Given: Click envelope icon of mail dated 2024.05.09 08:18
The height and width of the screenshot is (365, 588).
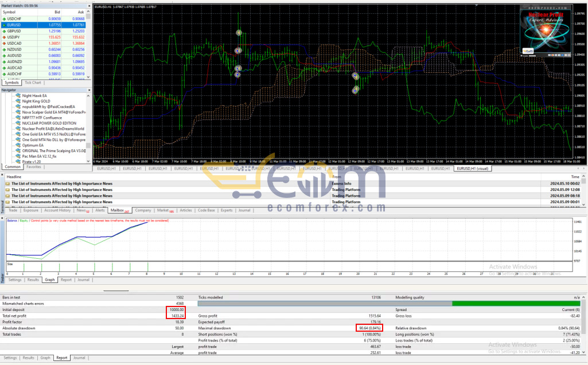Looking at the screenshot, I should tap(7, 196).
